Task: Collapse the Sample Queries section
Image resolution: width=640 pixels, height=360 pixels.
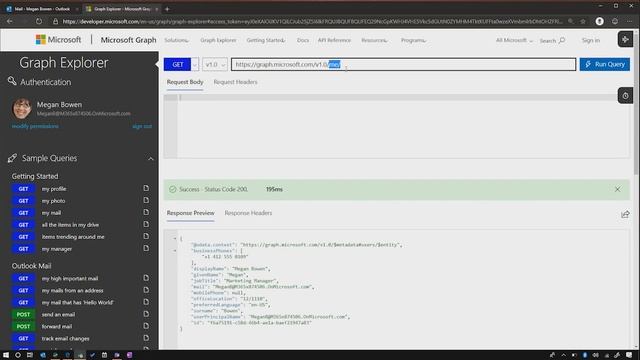Action: [x=151, y=158]
